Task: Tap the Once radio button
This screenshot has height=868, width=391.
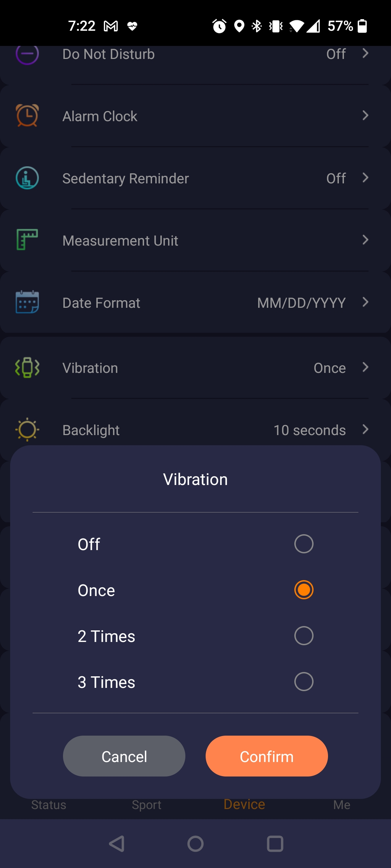Action: [x=304, y=590]
